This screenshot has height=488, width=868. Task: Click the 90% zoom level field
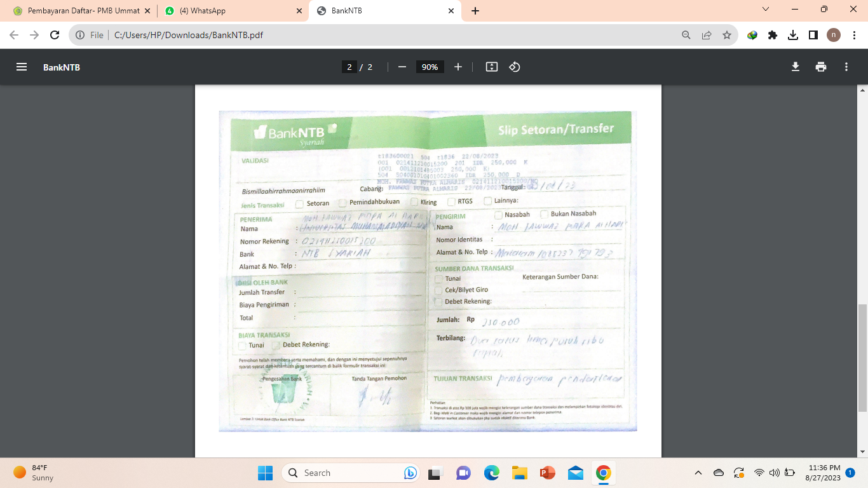[x=430, y=67]
